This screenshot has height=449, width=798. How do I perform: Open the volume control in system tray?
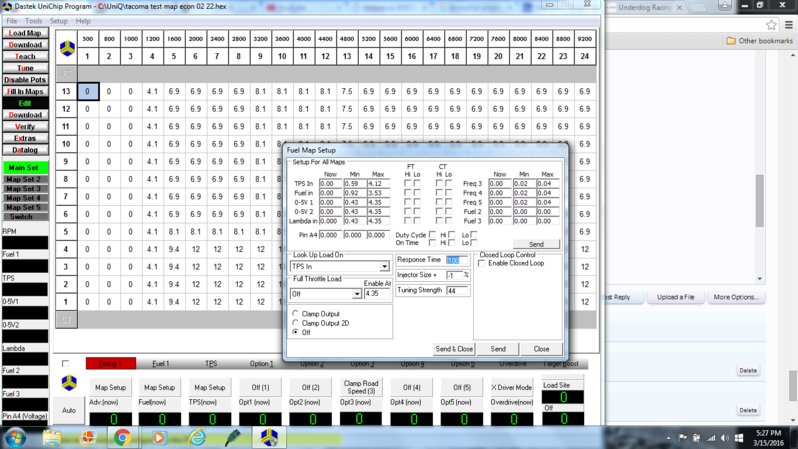click(724, 438)
